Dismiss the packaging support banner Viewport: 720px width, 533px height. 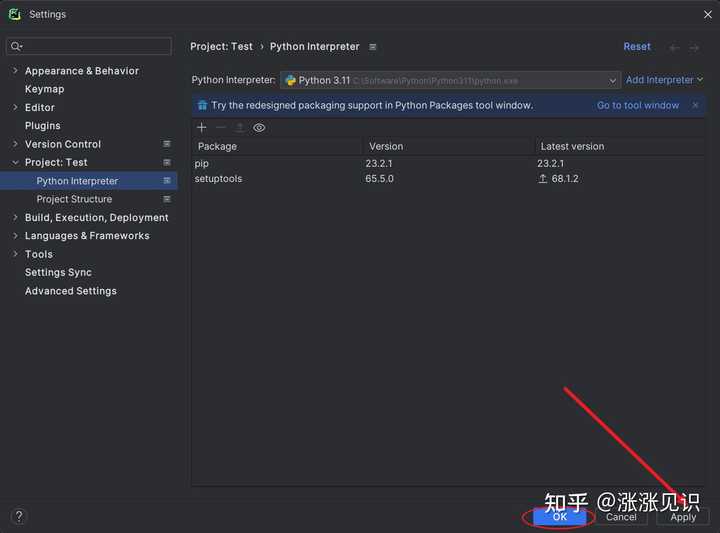point(695,105)
